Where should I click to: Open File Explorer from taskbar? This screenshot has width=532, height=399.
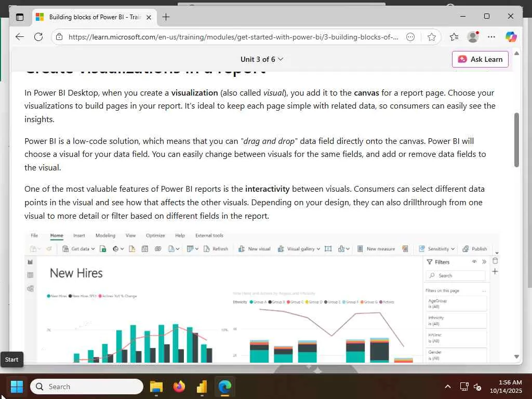(x=156, y=387)
